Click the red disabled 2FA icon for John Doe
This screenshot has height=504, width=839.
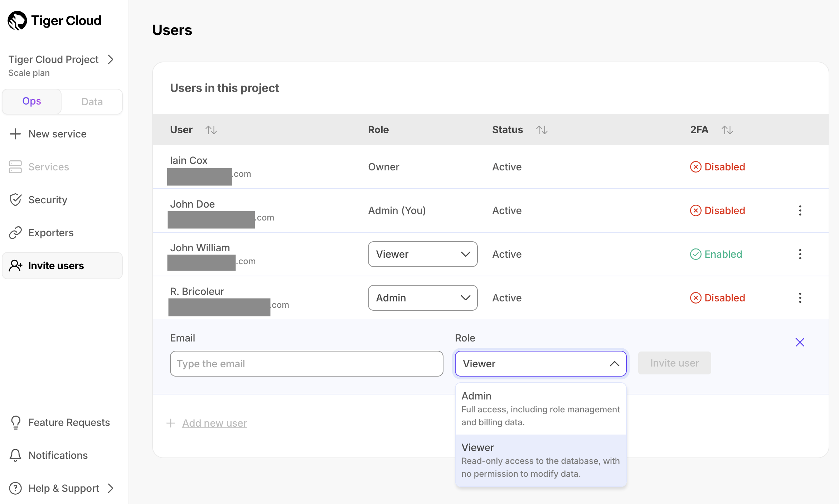pyautogui.click(x=695, y=210)
